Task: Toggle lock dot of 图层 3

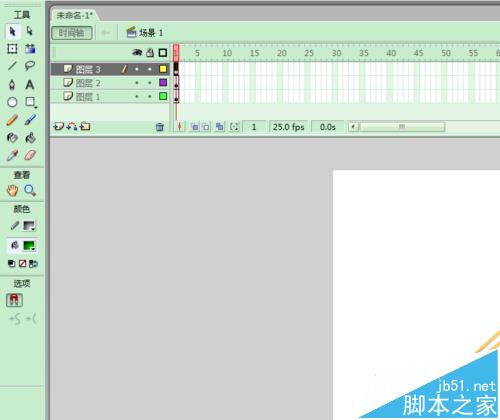Action: [150, 69]
